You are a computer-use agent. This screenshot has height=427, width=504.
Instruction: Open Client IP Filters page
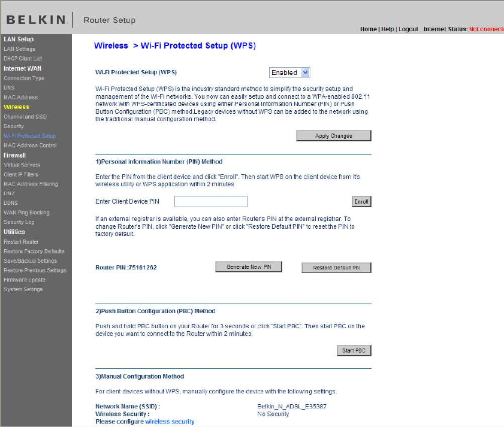tap(21, 174)
